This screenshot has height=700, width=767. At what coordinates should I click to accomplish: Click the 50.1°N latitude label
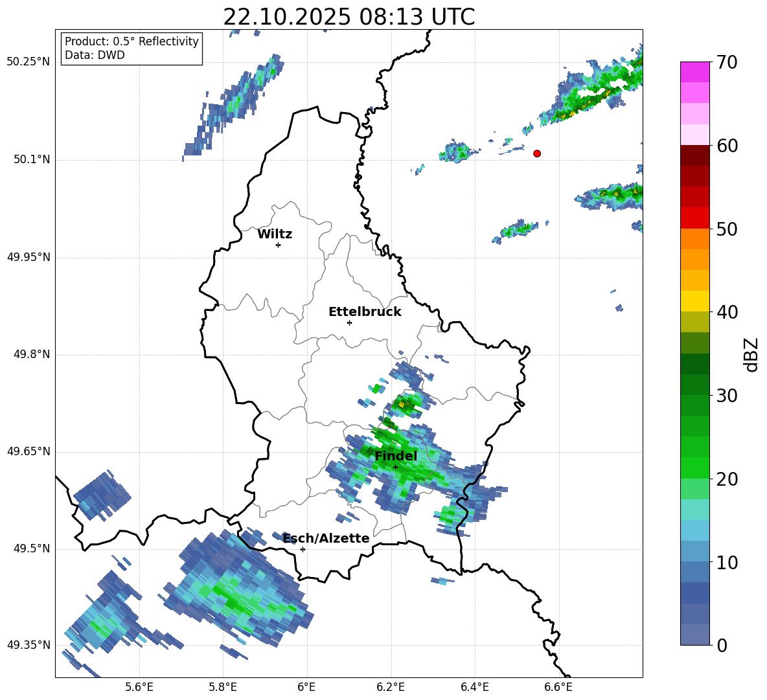pyautogui.click(x=32, y=159)
